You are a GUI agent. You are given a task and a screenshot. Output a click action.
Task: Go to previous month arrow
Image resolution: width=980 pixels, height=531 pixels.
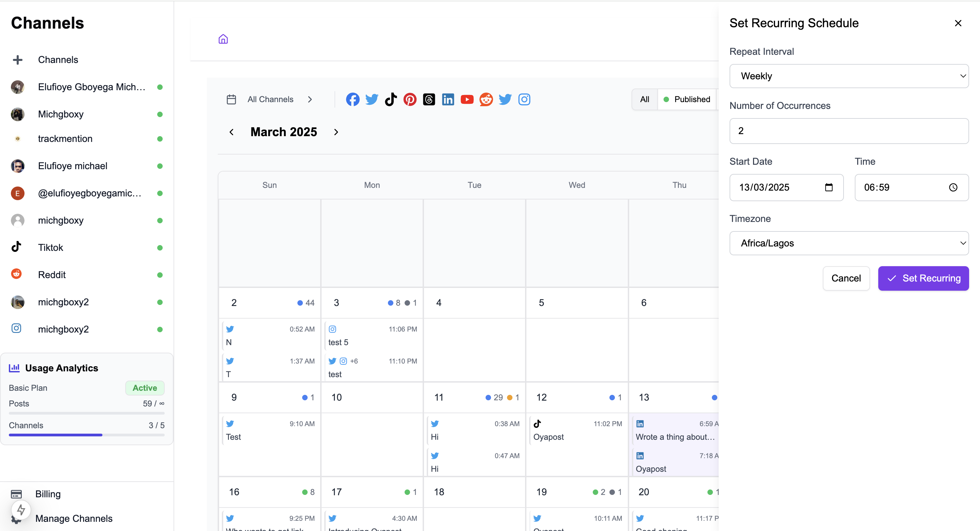coord(231,132)
